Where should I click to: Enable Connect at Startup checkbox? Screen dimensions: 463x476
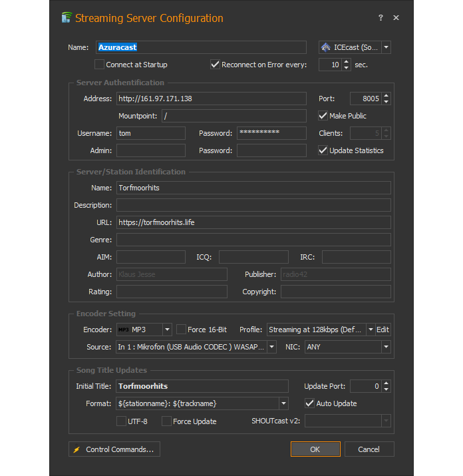pyautogui.click(x=99, y=65)
